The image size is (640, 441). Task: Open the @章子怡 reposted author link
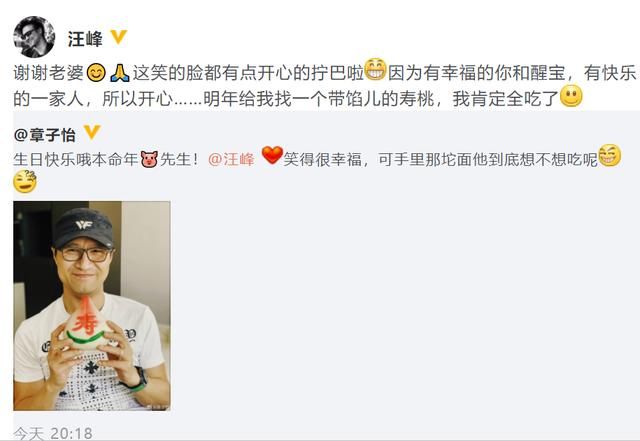(44, 135)
